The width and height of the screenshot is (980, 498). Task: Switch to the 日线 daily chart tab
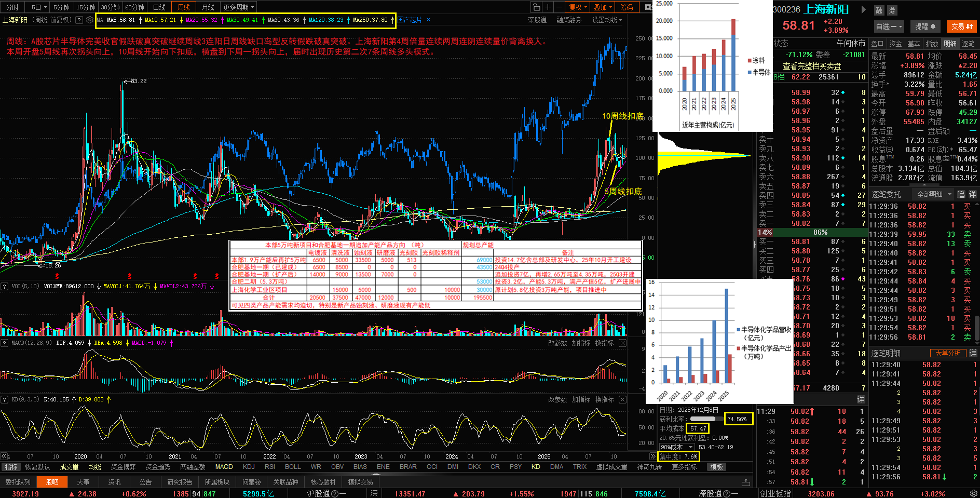(159, 7)
